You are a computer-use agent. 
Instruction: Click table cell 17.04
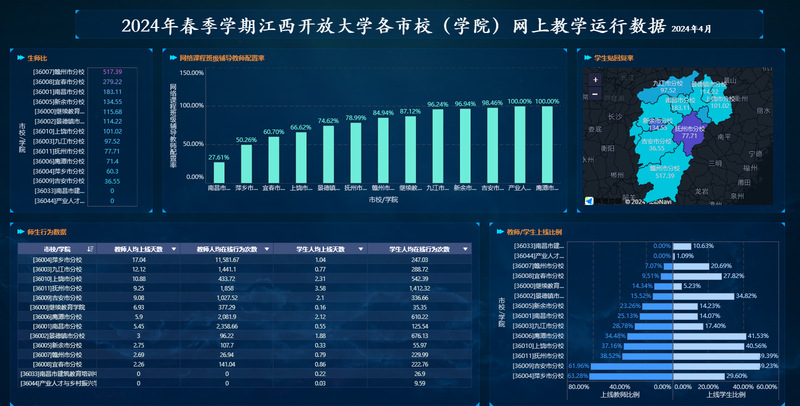pos(139,260)
